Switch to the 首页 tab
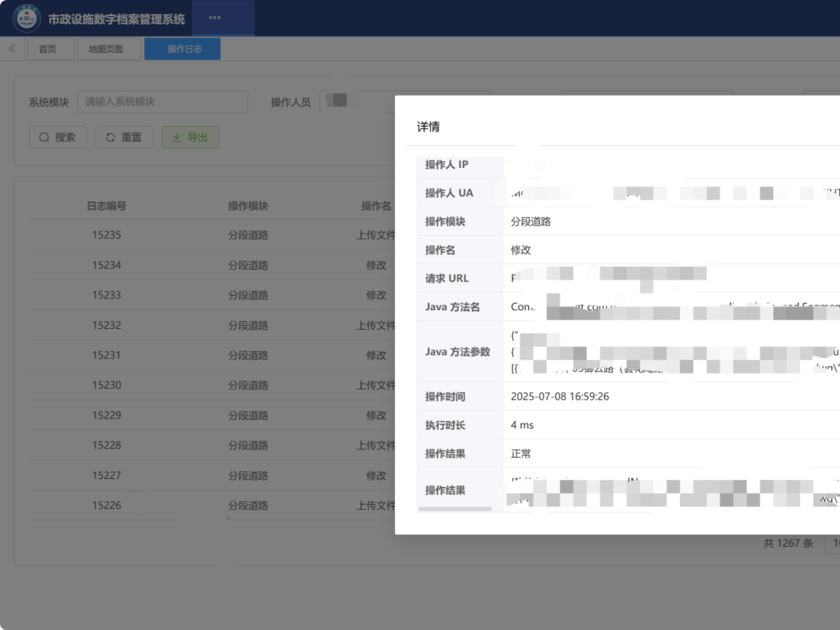This screenshot has height=630, width=840. [x=47, y=49]
